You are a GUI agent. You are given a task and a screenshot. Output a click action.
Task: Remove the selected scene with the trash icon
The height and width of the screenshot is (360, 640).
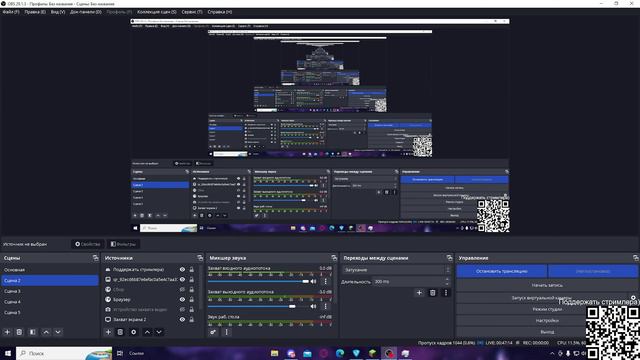tap(19, 332)
